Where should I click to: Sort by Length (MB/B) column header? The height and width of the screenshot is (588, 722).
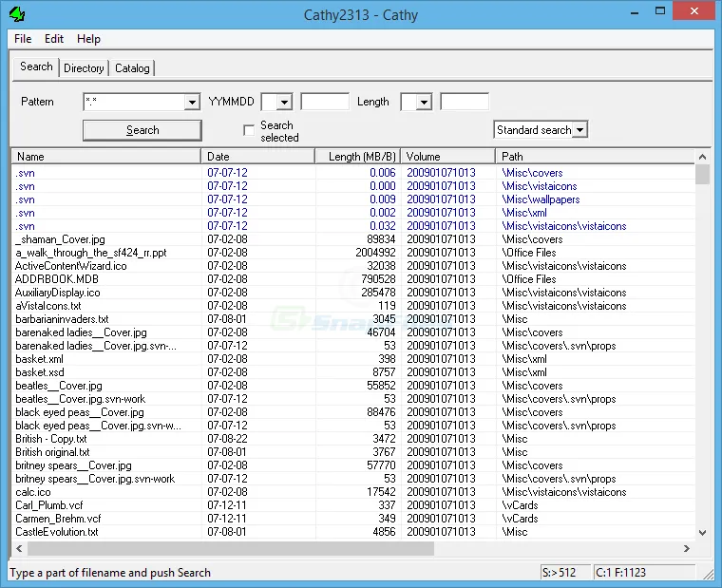(357, 157)
